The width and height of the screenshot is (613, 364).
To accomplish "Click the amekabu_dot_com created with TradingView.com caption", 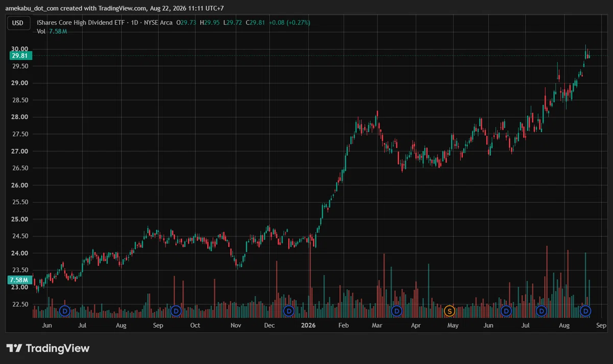I will tap(114, 8).
